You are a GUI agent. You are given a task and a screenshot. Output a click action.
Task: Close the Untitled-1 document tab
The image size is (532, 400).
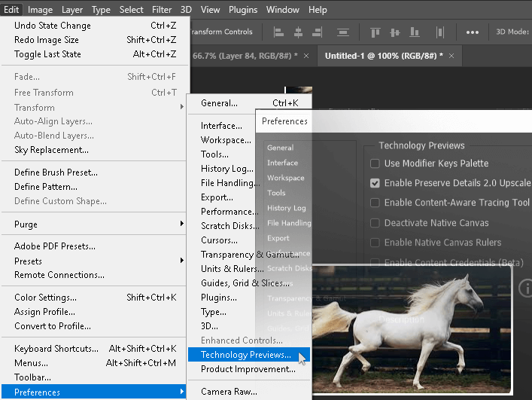point(451,56)
